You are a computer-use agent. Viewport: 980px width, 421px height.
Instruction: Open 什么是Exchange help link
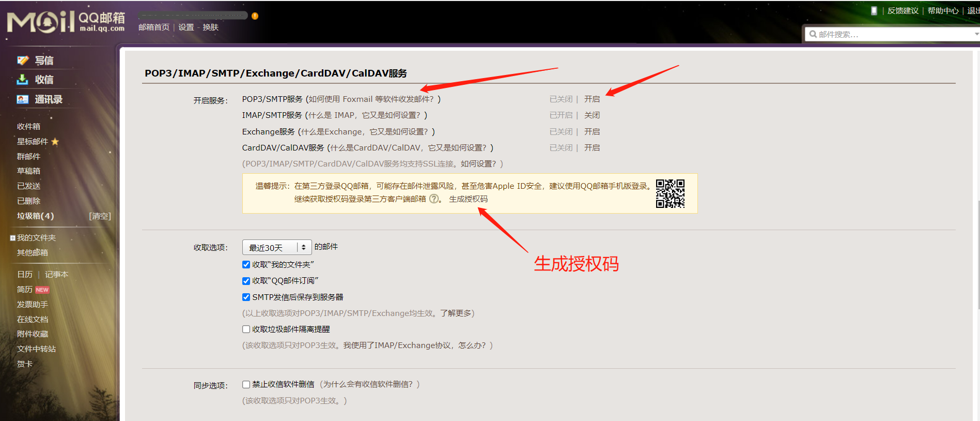[365, 132]
